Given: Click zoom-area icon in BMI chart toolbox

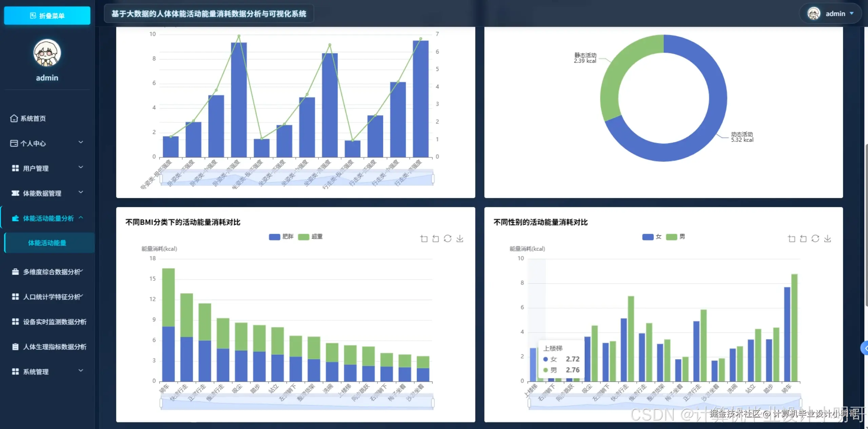Looking at the screenshot, I should pyautogui.click(x=424, y=239).
